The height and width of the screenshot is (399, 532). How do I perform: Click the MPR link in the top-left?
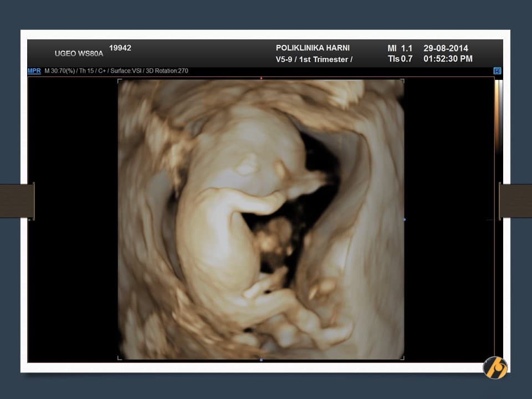pos(34,71)
